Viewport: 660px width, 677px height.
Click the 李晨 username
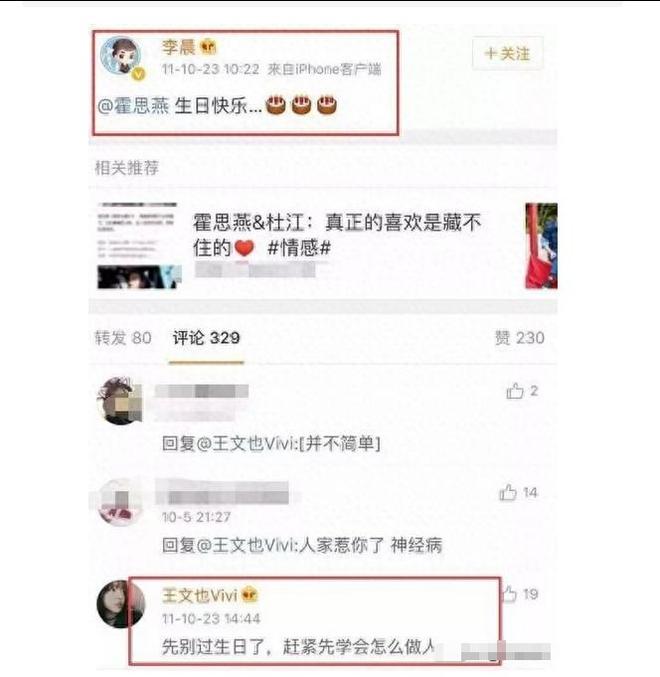(x=178, y=47)
